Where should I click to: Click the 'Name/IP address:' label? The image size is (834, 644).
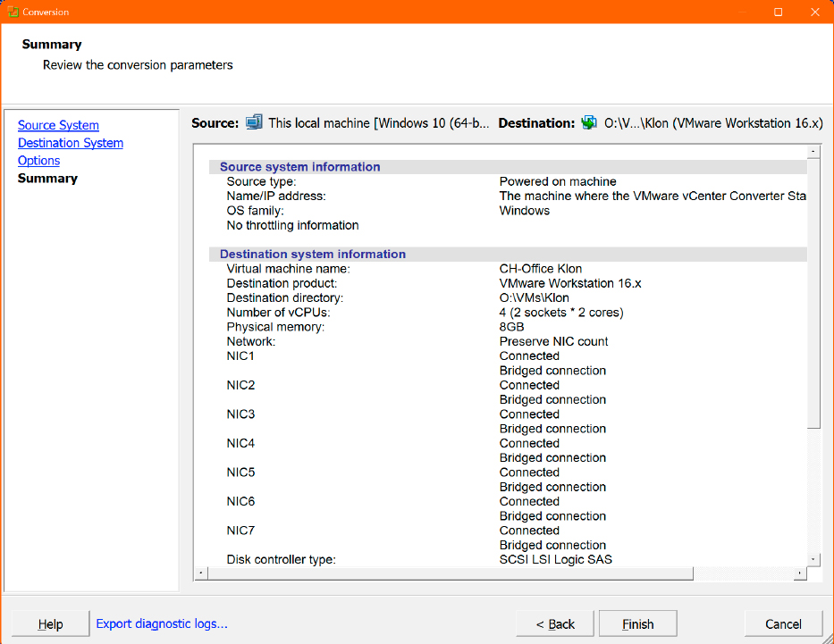(x=276, y=197)
